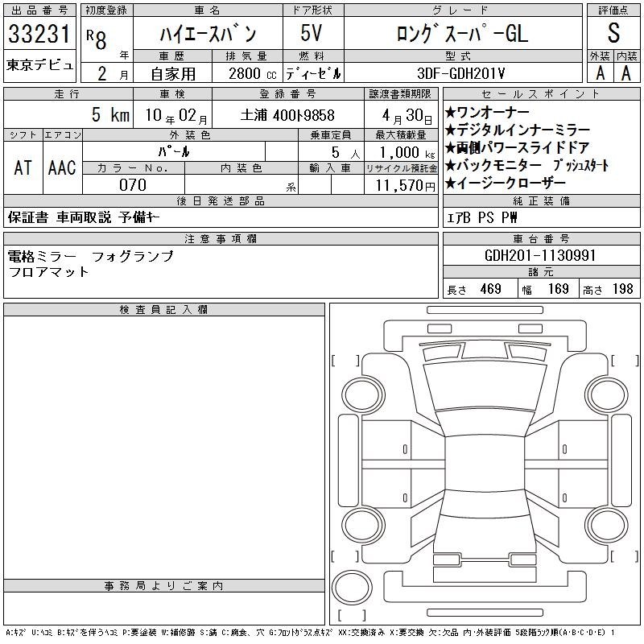Click the lot number 33231

(39, 35)
